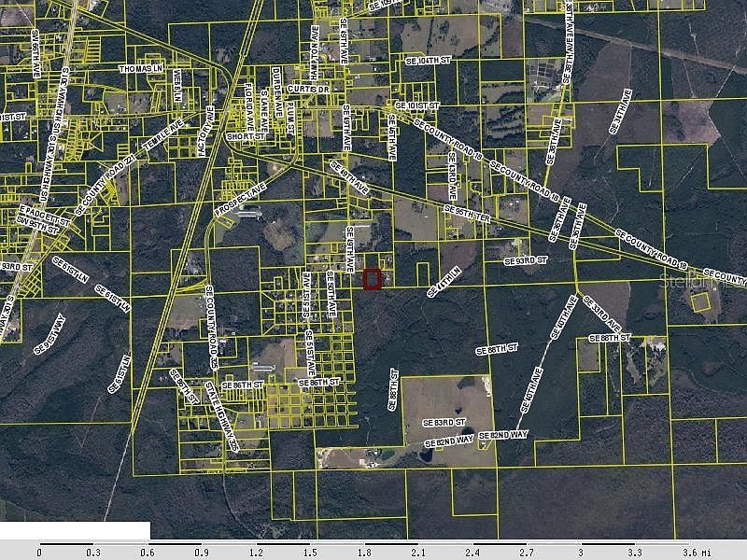Click the SE 95TH TER label
This screenshot has width=747, height=560.
pyautogui.click(x=466, y=214)
